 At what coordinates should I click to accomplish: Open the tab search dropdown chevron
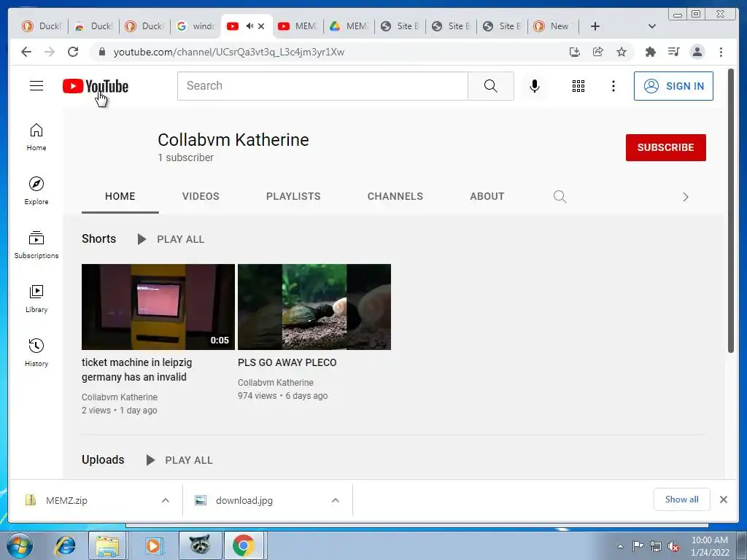tap(652, 26)
